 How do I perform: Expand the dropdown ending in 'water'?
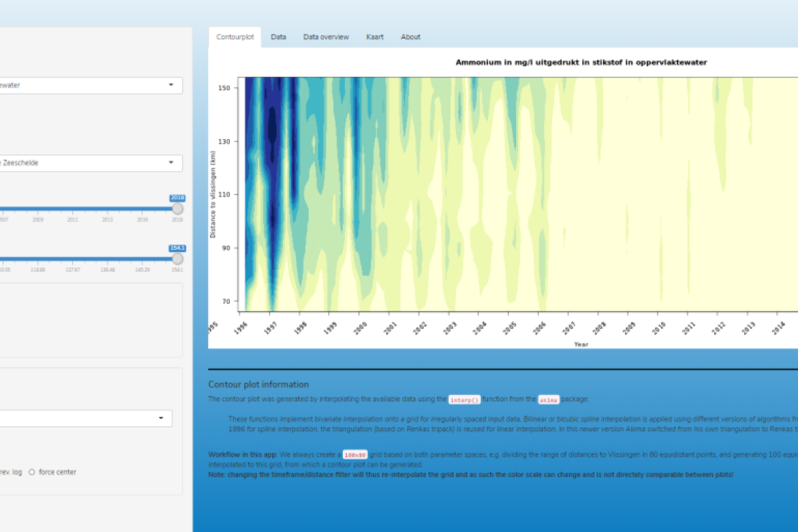[91, 85]
